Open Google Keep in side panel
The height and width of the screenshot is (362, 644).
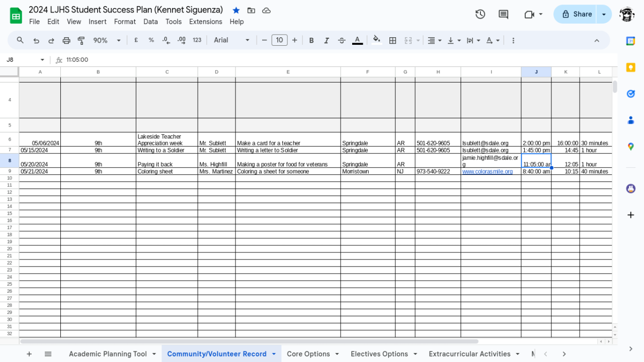pos(630,67)
